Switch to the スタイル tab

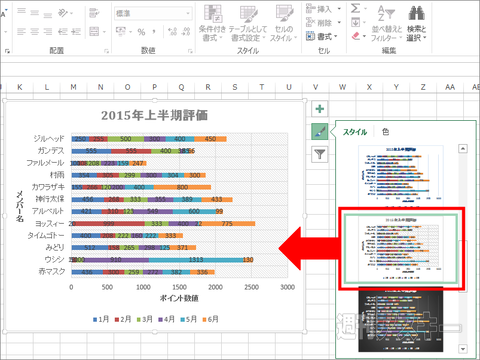[355, 132]
